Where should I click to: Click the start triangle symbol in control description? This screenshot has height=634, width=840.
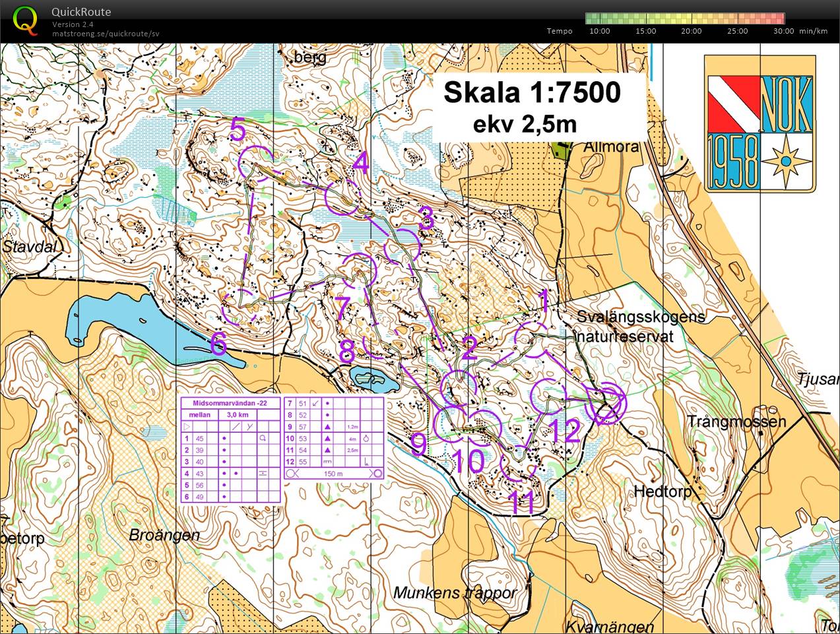pos(187,427)
